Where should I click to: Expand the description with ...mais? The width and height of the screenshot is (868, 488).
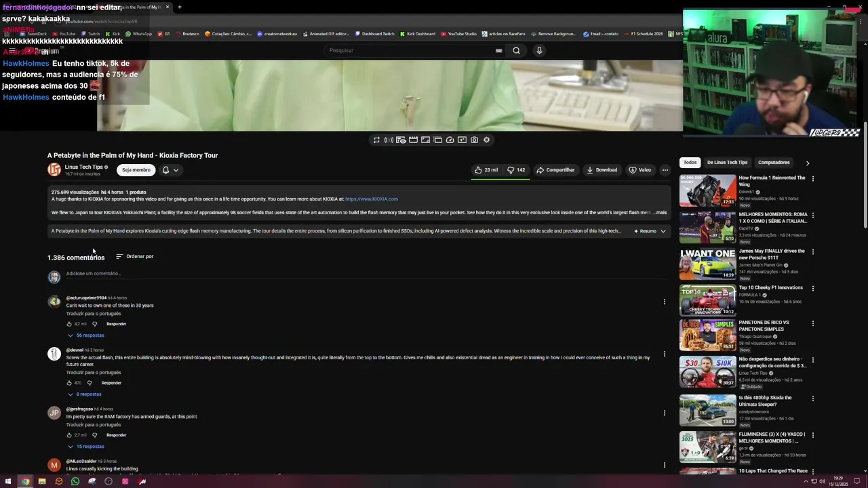click(x=660, y=213)
